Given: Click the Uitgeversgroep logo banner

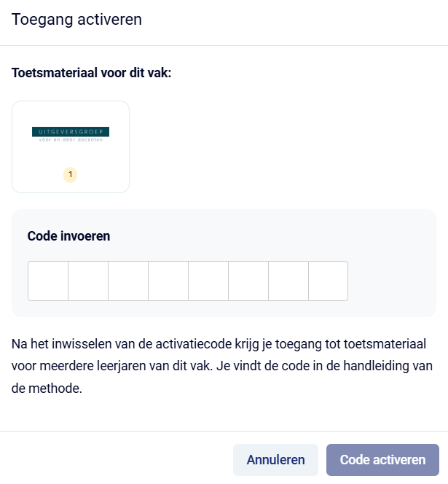Looking at the screenshot, I should pyautogui.click(x=71, y=132).
